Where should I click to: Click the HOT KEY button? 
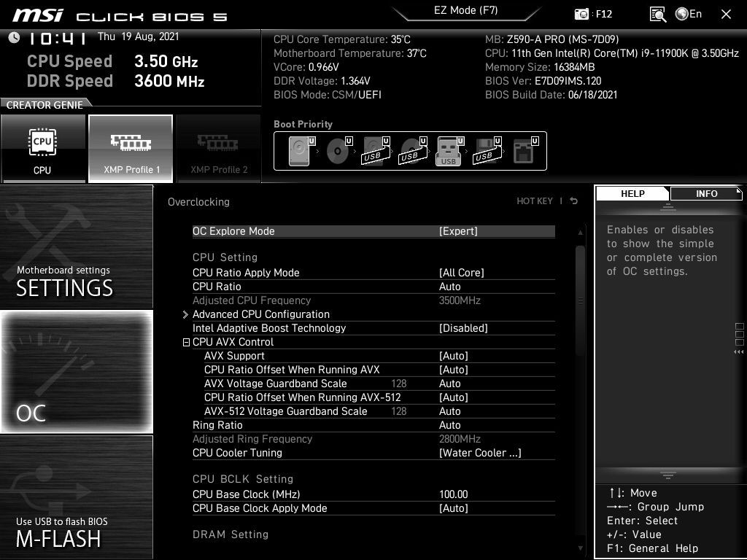tap(535, 201)
